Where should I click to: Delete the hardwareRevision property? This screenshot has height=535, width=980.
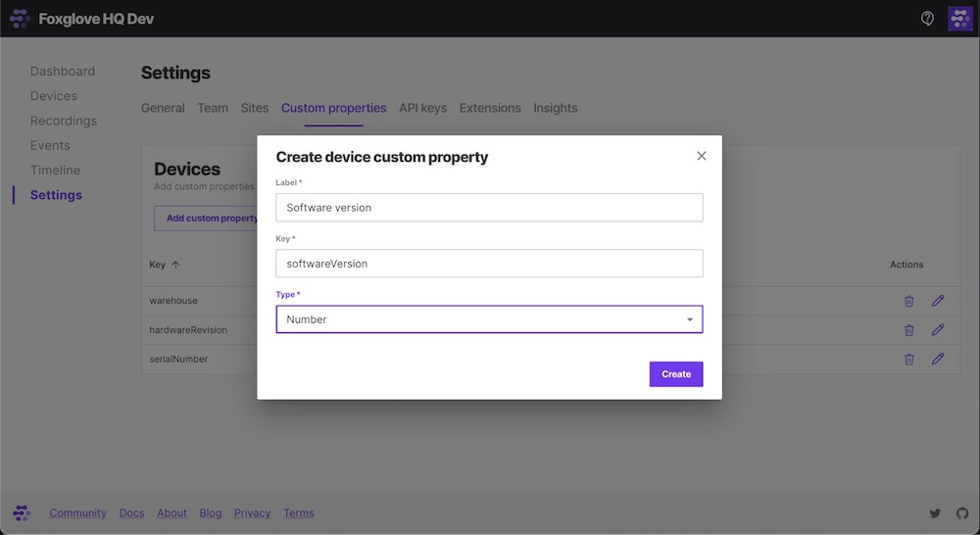(x=909, y=330)
